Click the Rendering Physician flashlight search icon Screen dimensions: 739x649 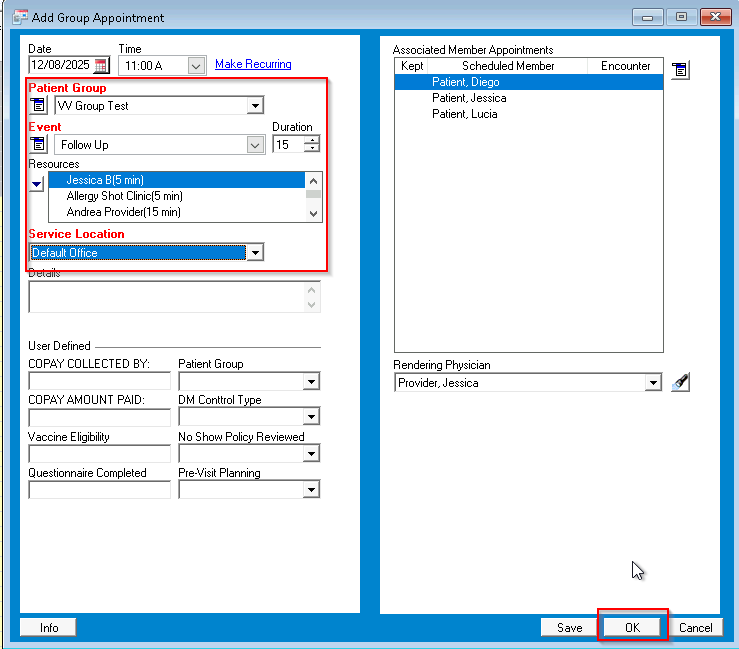680,382
